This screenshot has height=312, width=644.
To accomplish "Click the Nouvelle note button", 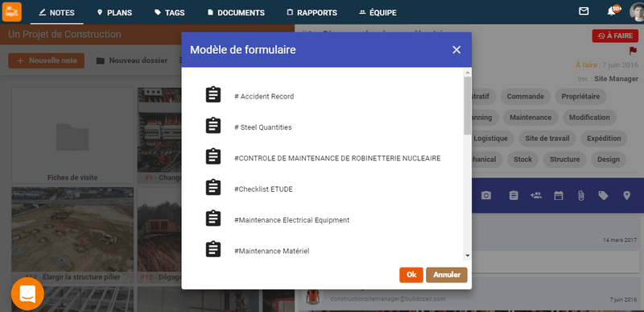I will (47, 60).
